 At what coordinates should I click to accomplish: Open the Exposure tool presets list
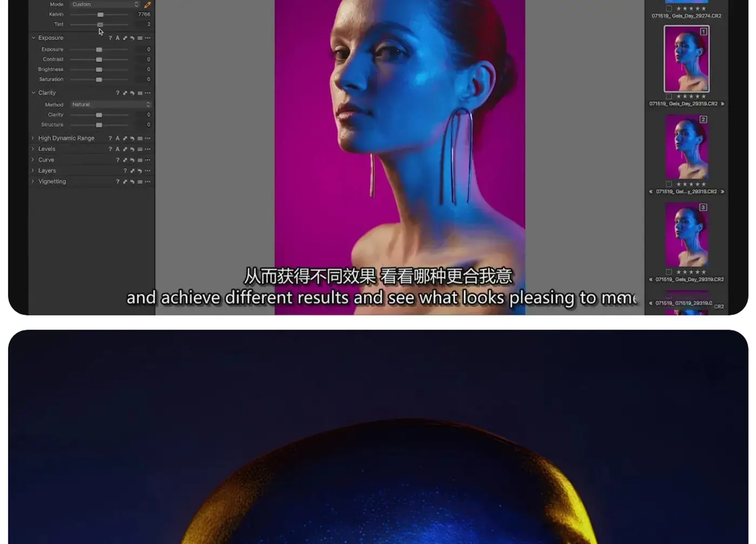click(140, 38)
